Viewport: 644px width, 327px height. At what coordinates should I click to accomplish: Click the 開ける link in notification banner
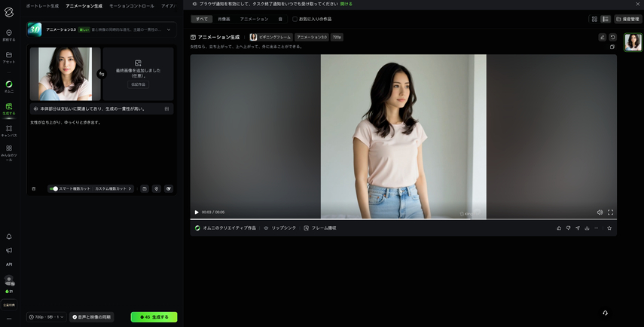coord(346,4)
